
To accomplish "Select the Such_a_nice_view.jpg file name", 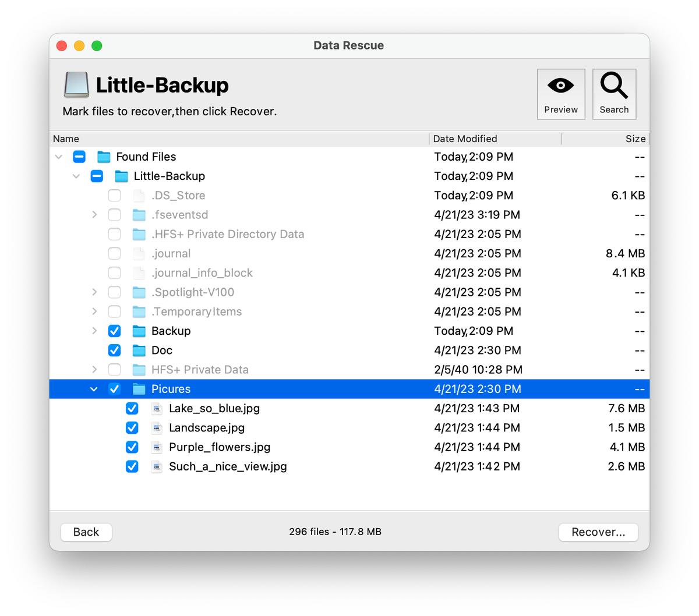I will click(x=227, y=466).
